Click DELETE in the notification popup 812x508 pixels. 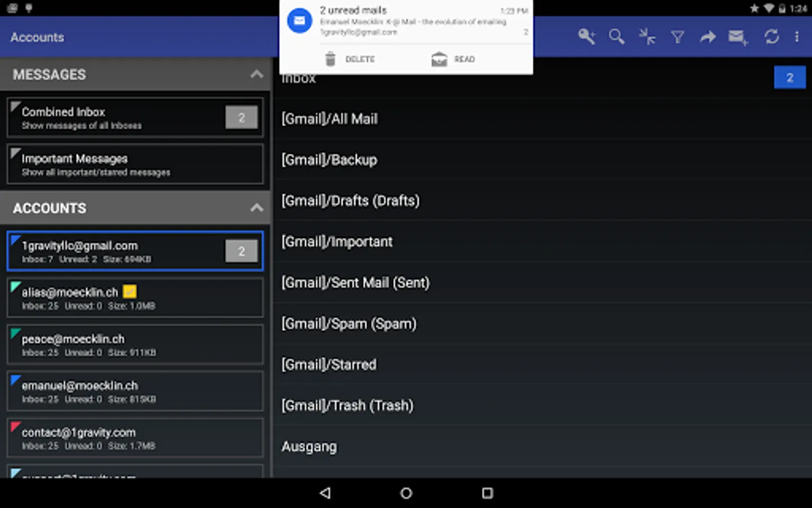pos(360,59)
